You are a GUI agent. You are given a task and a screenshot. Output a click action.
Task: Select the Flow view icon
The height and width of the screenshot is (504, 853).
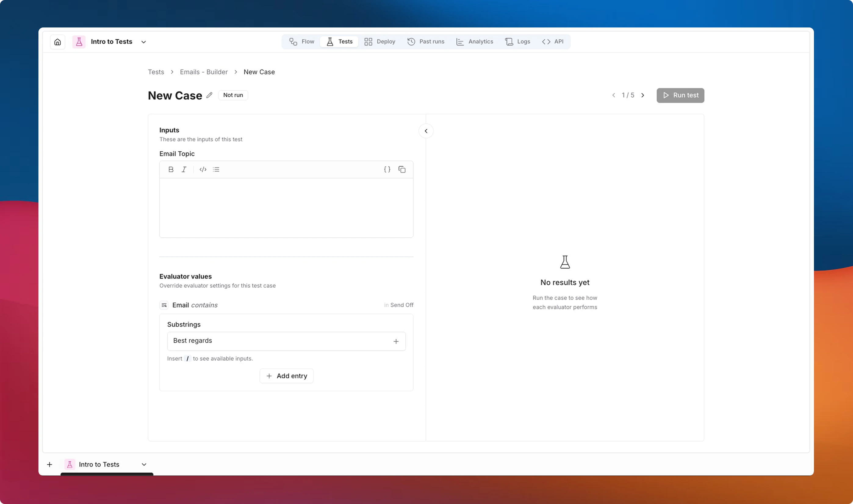[293, 41]
